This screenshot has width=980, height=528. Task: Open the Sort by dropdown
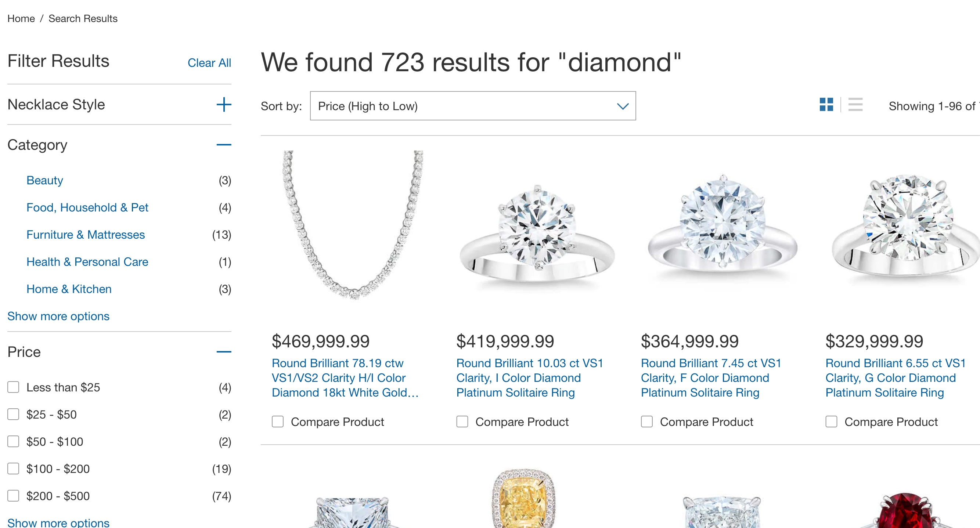(x=472, y=106)
